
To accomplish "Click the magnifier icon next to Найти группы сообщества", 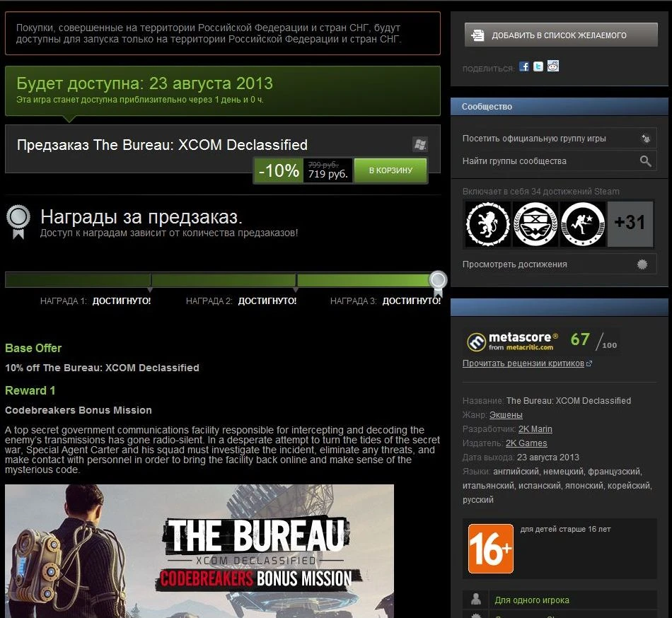I will click(x=645, y=161).
